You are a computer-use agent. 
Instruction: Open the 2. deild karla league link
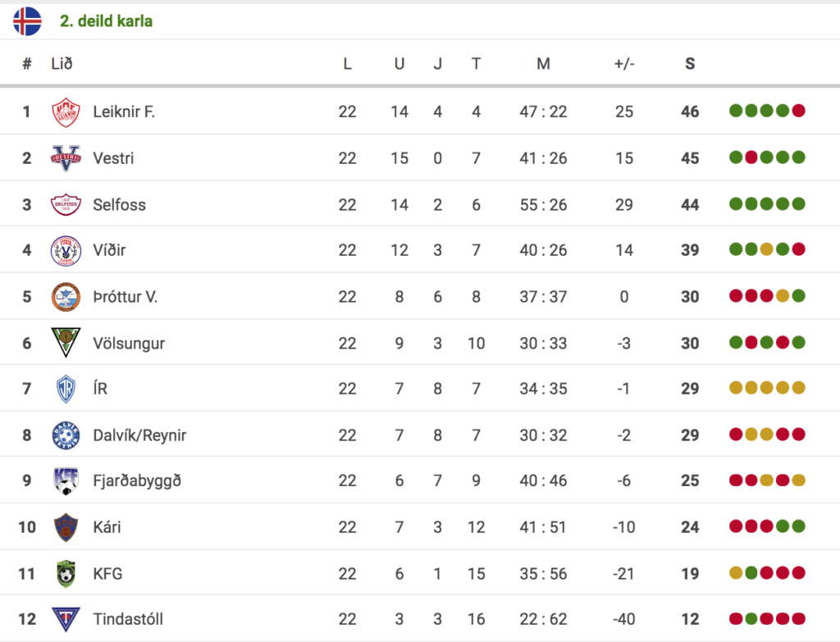pyautogui.click(x=106, y=20)
